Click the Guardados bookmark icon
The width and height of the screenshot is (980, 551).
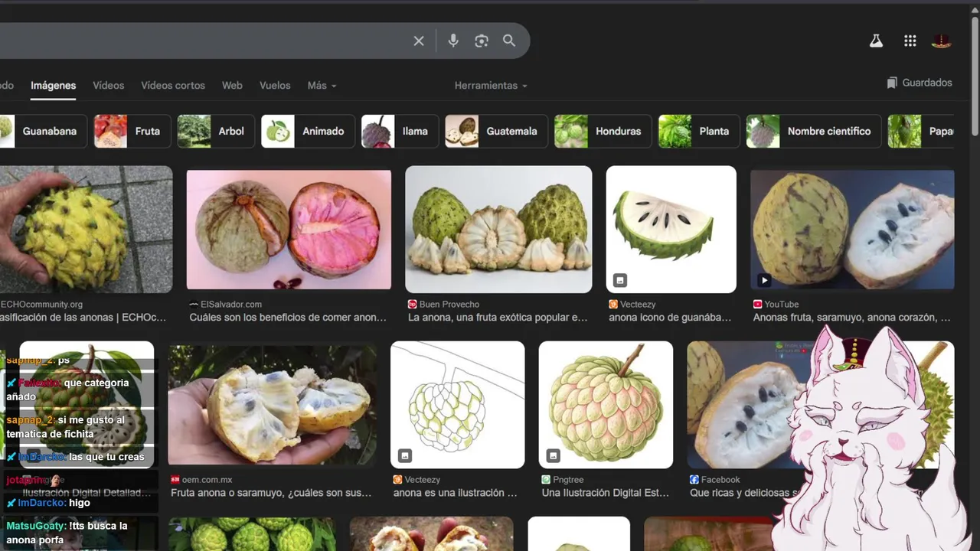pos(892,83)
